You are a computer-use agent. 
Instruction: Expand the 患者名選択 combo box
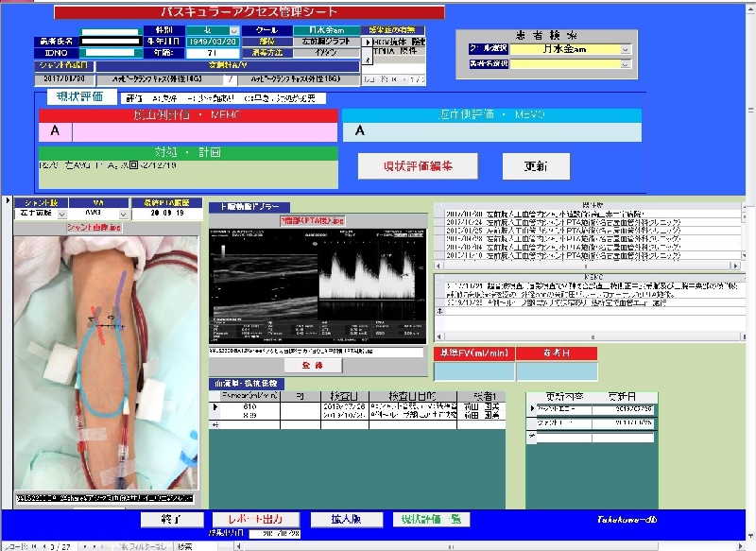tap(626, 64)
